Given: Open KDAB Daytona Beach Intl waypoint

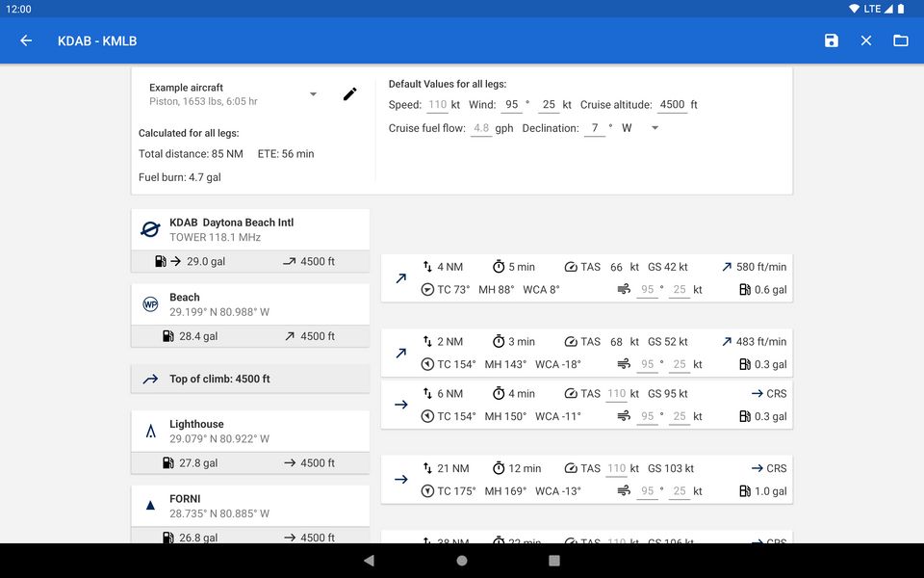Looking at the screenshot, I should pyautogui.click(x=250, y=229).
